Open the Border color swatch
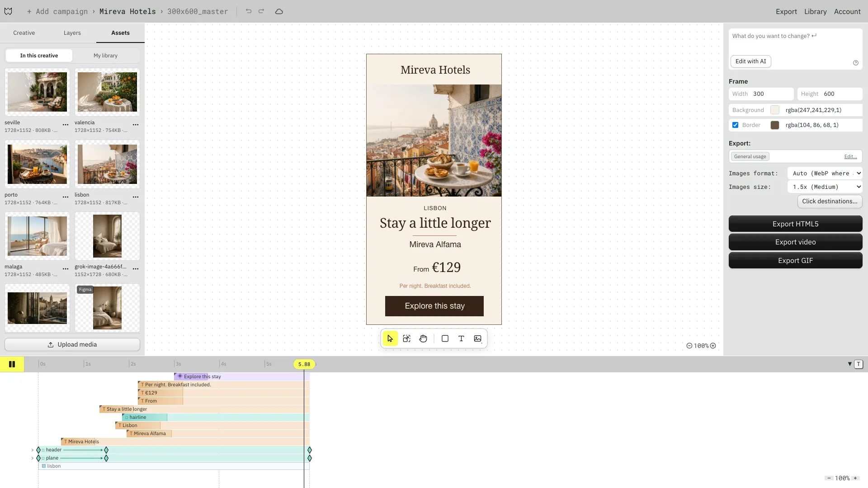 click(775, 125)
